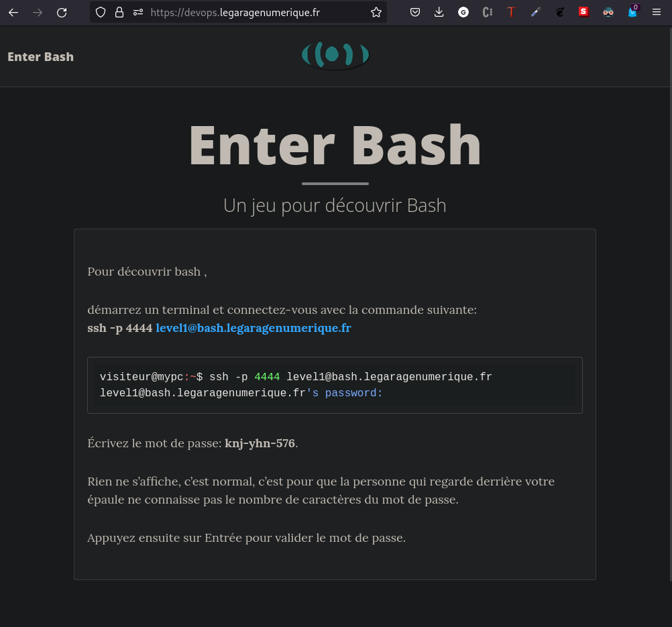Viewport: 672px width, 627px height.
Task: Bookmark this page with the star
Action: 376,12
